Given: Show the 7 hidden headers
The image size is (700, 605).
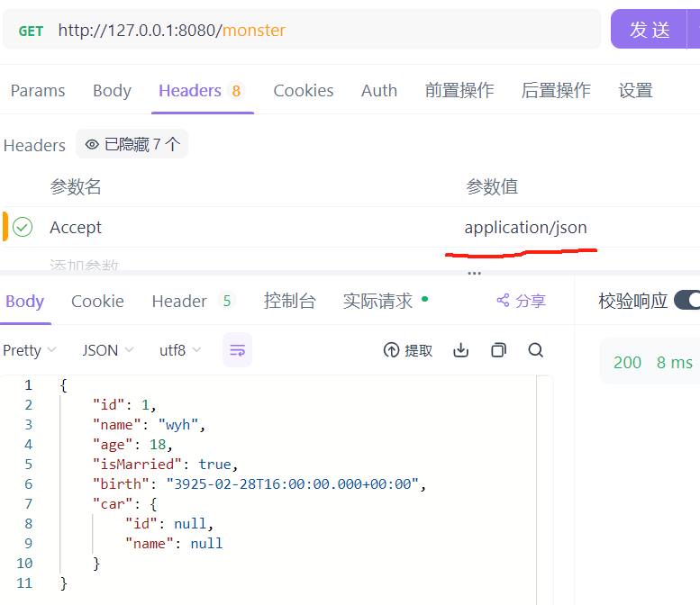Looking at the screenshot, I should point(132,144).
